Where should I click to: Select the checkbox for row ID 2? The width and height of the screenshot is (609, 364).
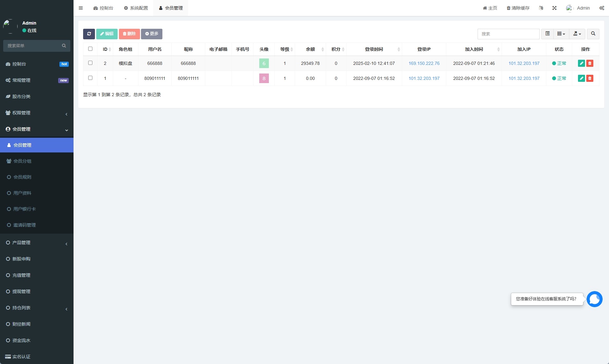tap(90, 63)
